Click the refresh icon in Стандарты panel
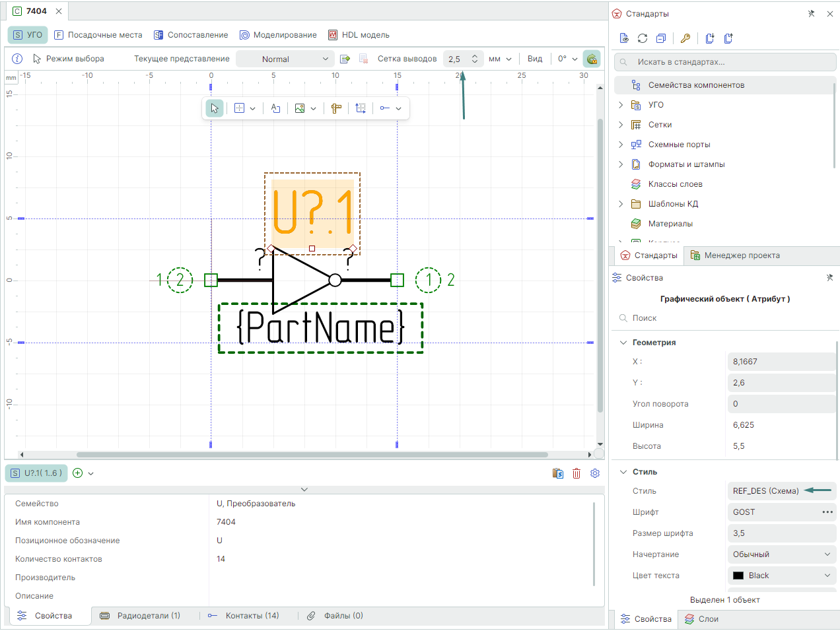Screen dimensions: 840x631 [x=642, y=38]
